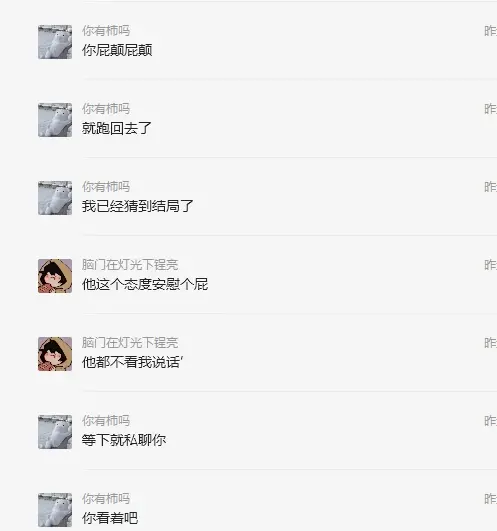This screenshot has height=531, width=497.
Task: Click username 你有柿吗 above 等下就私聊你
Action: (x=106, y=421)
